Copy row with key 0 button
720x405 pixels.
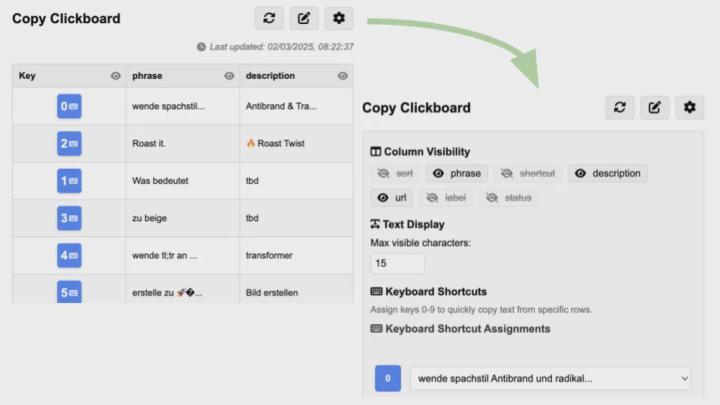[x=69, y=106]
